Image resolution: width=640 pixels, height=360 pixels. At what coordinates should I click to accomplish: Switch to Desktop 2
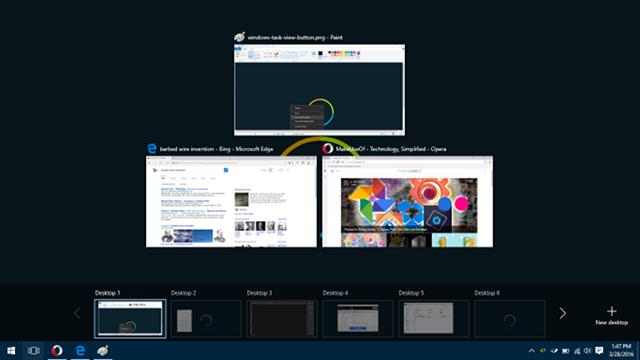pyautogui.click(x=206, y=319)
